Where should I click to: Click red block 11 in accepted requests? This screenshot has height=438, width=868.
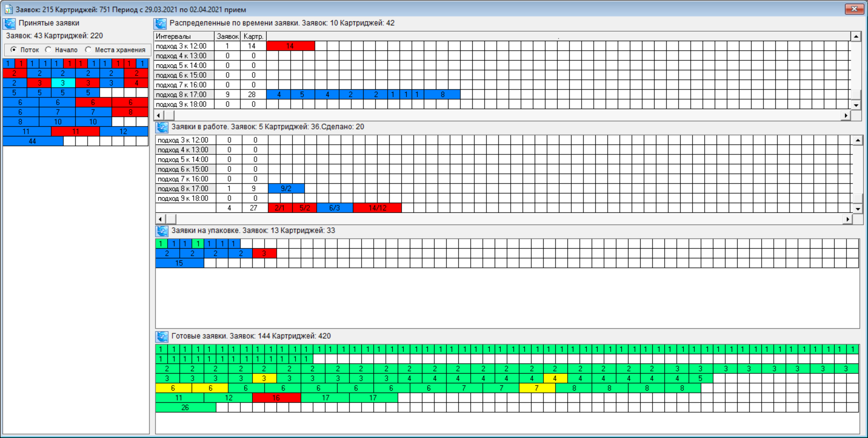pos(75,132)
